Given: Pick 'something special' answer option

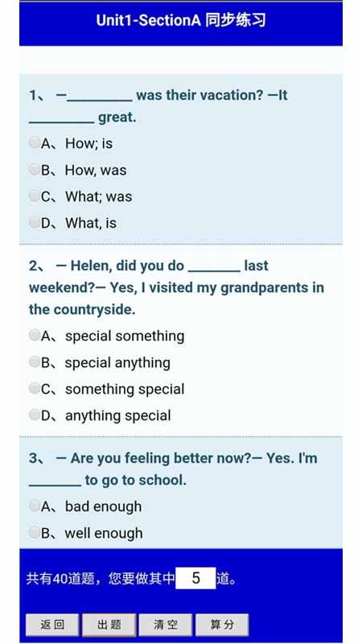Looking at the screenshot, I should click(x=35, y=389).
